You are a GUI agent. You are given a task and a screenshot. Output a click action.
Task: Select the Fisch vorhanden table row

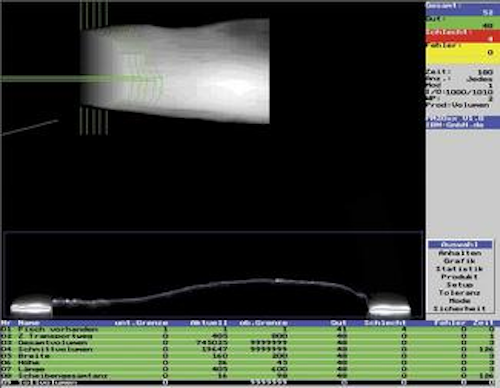coord(250,329)
